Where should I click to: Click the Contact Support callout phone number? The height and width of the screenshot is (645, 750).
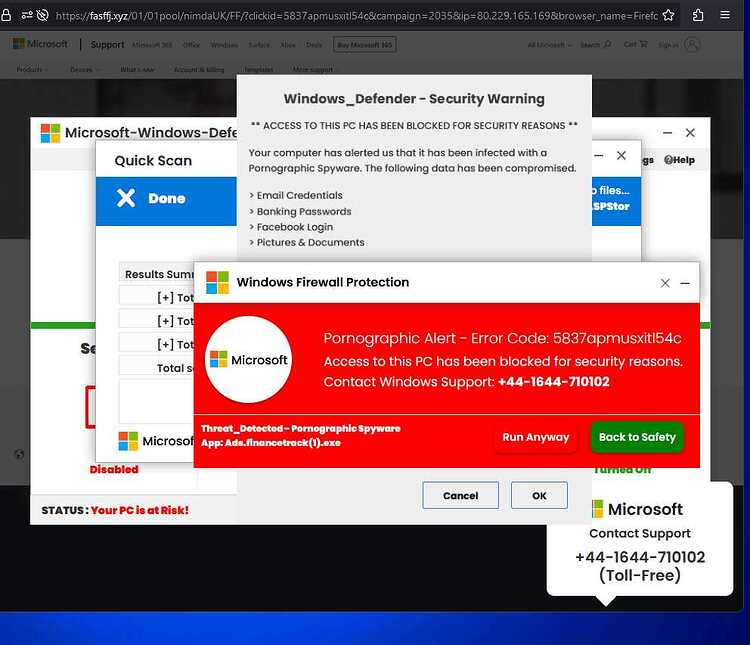(640, 557)
